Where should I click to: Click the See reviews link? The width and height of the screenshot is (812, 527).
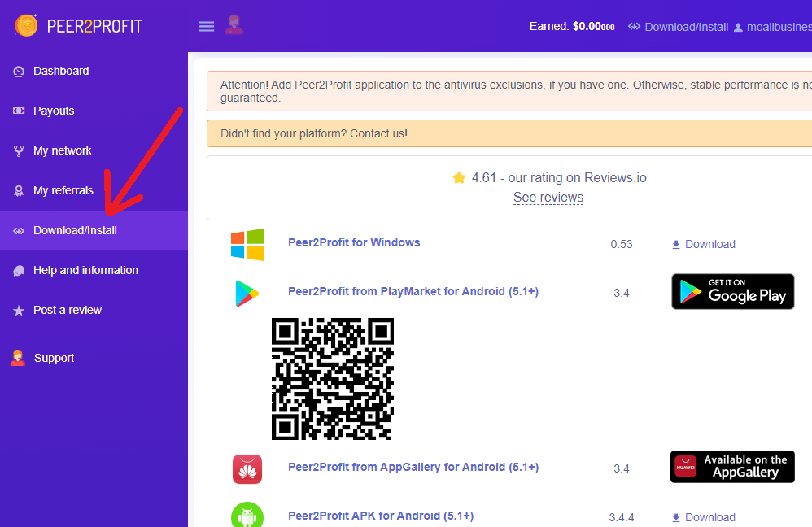tap(548, 198)
